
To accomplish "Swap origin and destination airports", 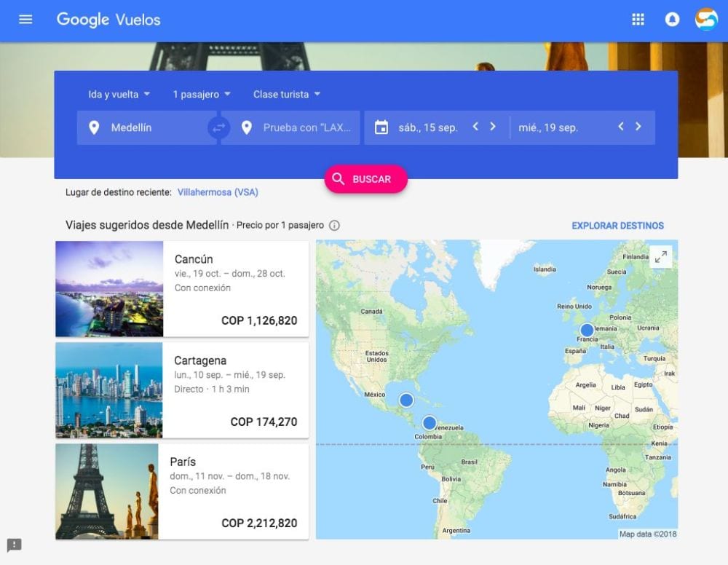I will click(218, 128).
